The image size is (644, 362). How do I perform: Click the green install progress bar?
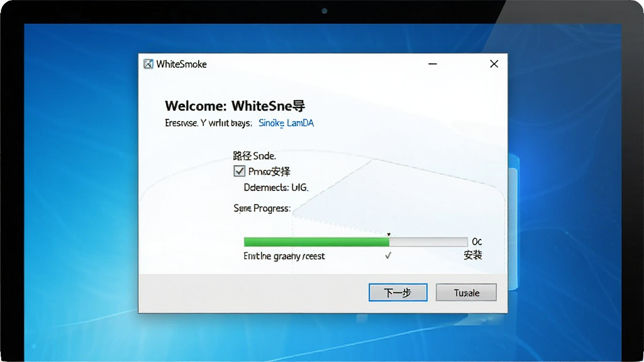[x=356, y=242]
